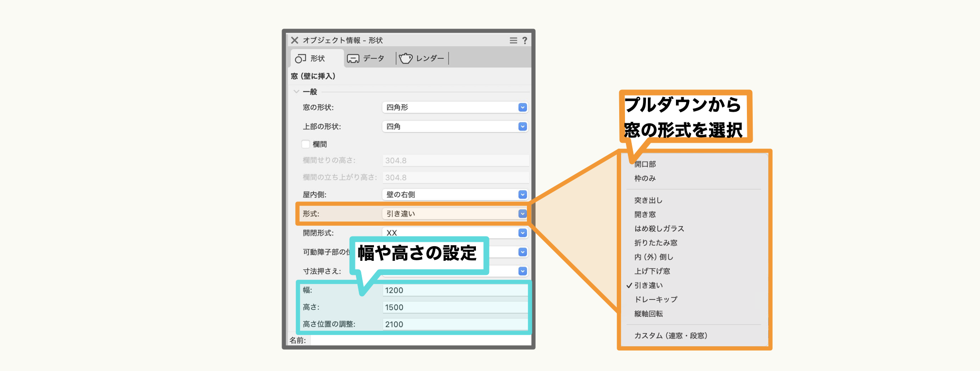980x371 pixels.
Task: Switch to the 形状 tab
Action: (x=311, y=58)
